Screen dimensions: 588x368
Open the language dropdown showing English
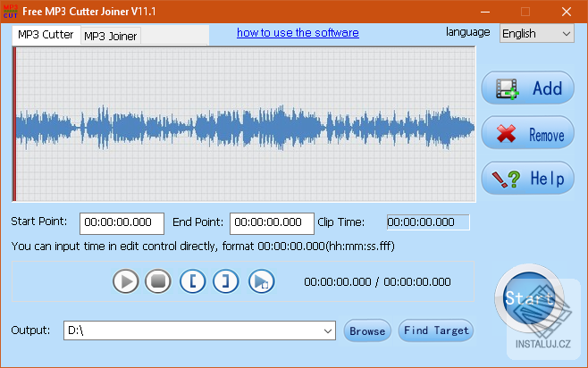[x=537, y=33]
